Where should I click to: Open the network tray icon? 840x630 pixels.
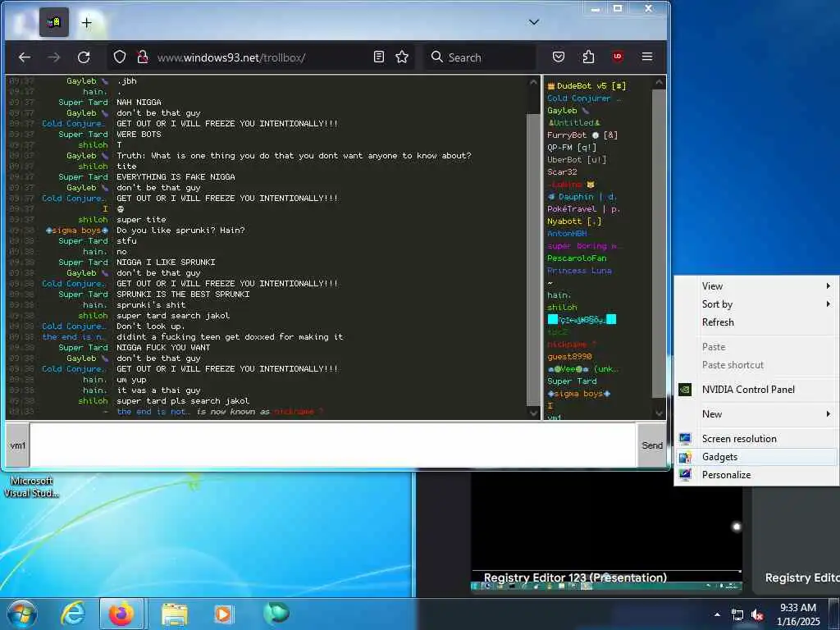click(x=737, y=615)
